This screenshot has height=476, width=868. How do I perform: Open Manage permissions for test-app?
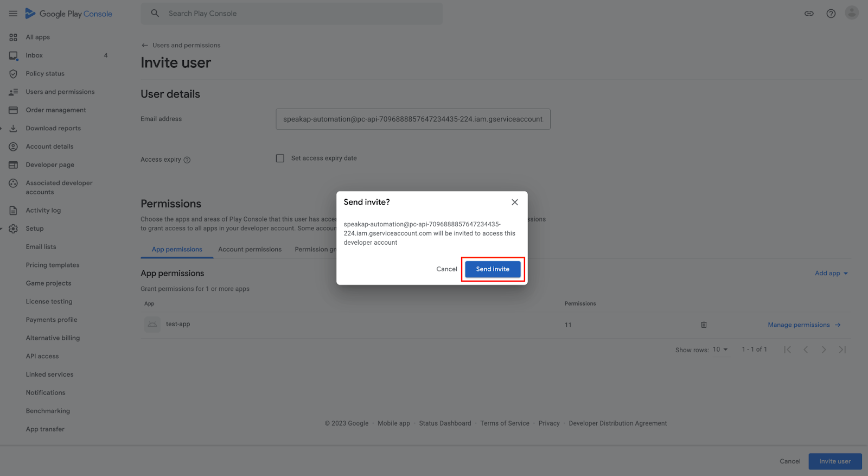click(x=804, y=325)
